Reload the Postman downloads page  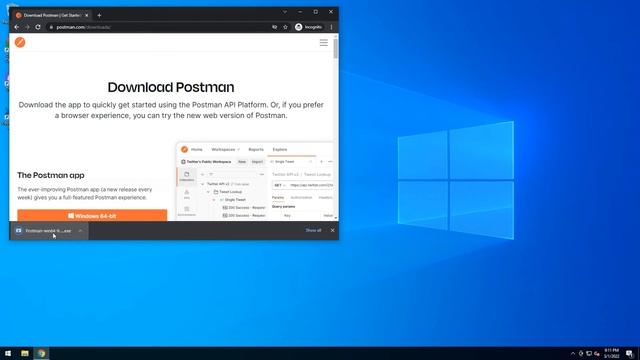tap(38, 27)
